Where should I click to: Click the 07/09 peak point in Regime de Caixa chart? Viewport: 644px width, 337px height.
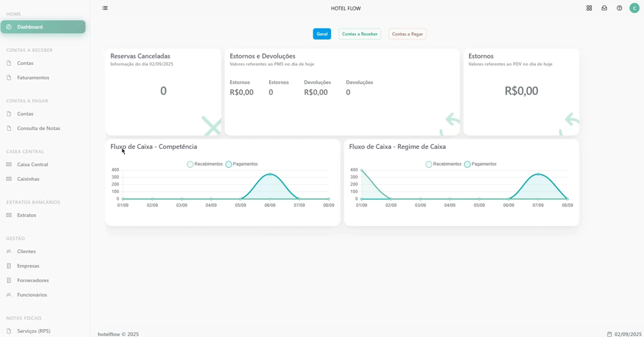538,174
